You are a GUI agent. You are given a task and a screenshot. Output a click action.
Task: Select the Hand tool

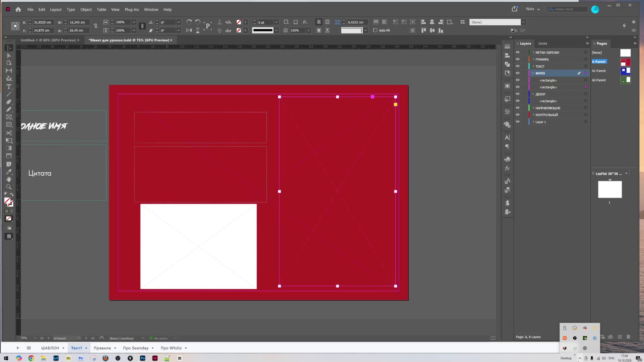pos(9,179)
